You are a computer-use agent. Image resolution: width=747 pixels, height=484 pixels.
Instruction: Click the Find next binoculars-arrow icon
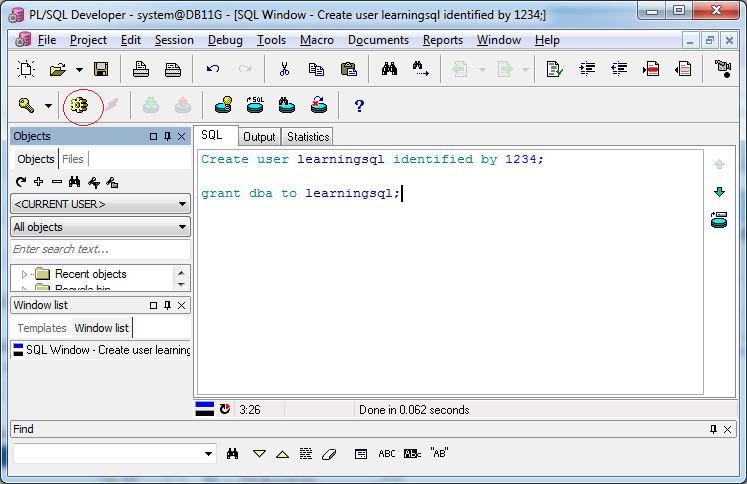tap(421, 69)
